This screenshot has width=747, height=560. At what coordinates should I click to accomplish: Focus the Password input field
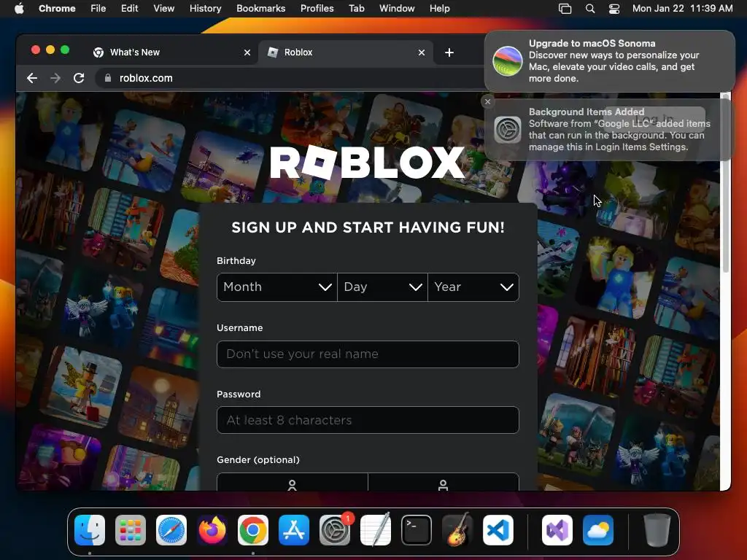click(368, 420)
